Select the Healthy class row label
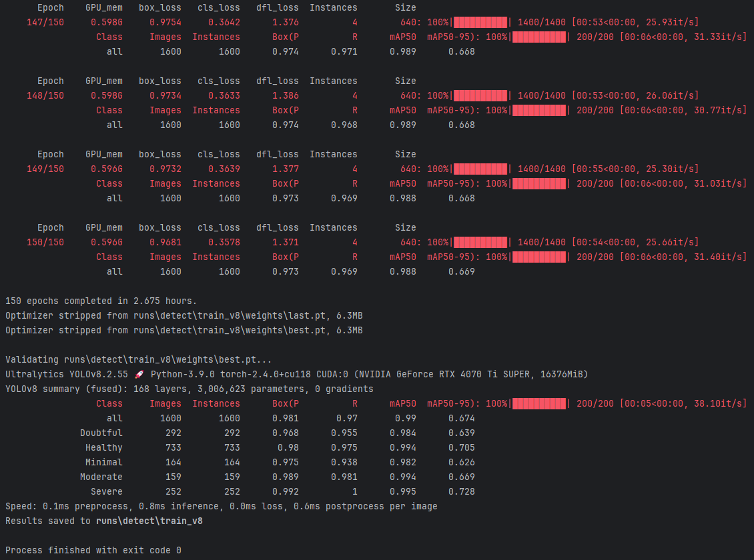754x560 pixels. (x=104, y=447)
